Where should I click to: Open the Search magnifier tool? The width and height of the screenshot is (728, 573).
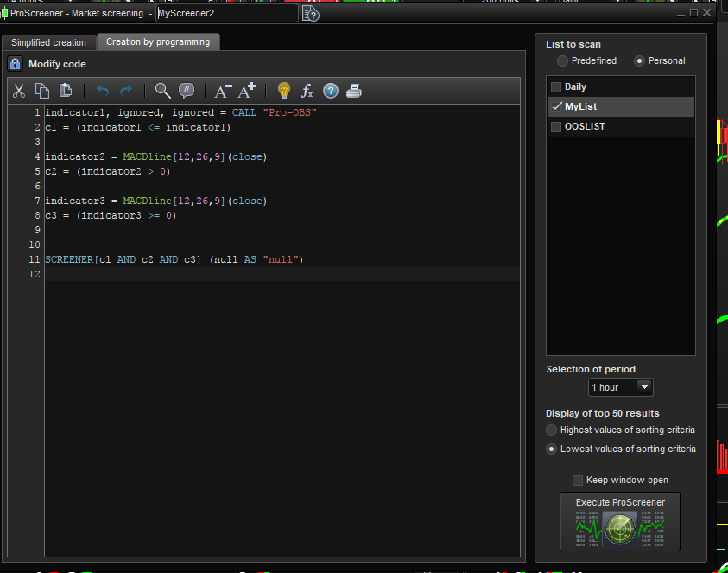(x=162, y=91)
